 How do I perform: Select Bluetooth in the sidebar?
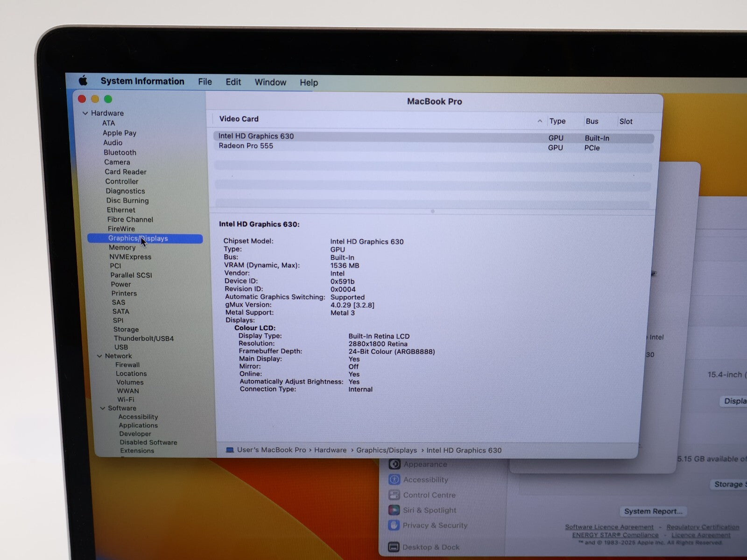120,153
